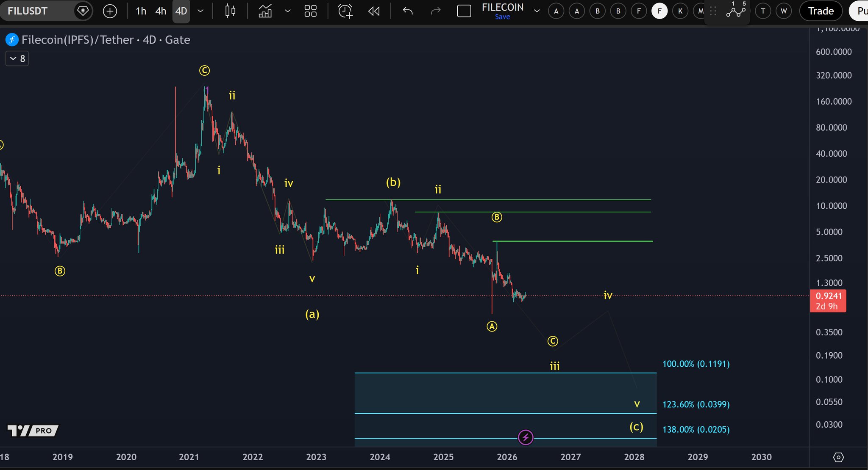
Task: Open chart settings with the gear icon
Action: tap(838, 457)
